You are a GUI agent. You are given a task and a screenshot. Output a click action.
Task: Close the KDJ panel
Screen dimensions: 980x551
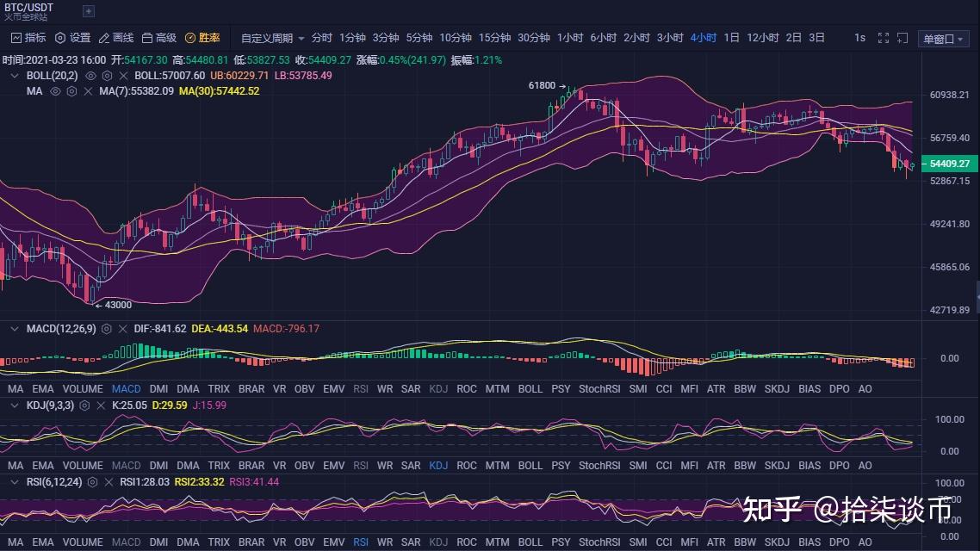(101, 406)
